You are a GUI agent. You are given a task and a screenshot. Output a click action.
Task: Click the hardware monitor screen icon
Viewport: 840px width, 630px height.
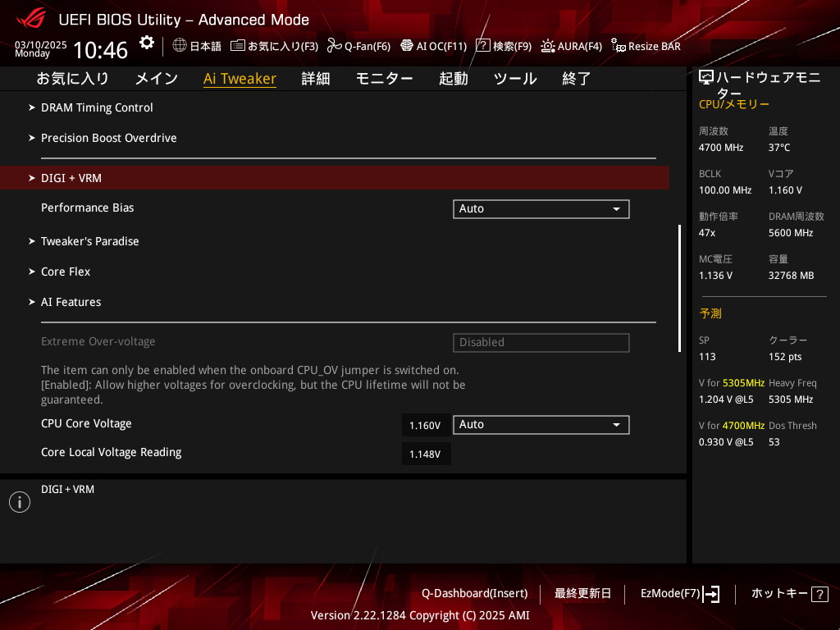(706, 78)
